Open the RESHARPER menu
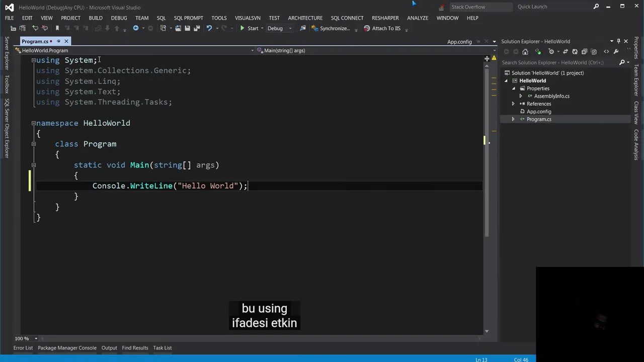This screenshot has height=362, width=644. [385, 18]
